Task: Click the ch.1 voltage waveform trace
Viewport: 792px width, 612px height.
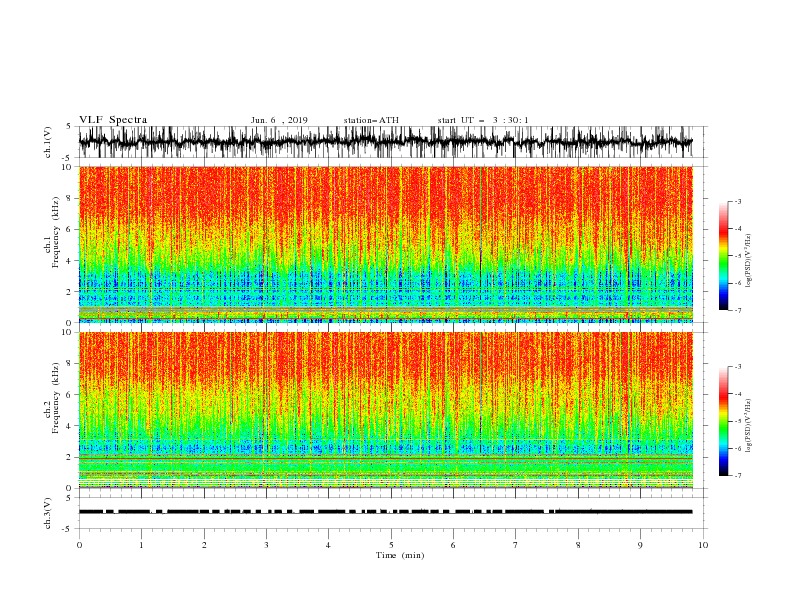Action: (385, 142)
